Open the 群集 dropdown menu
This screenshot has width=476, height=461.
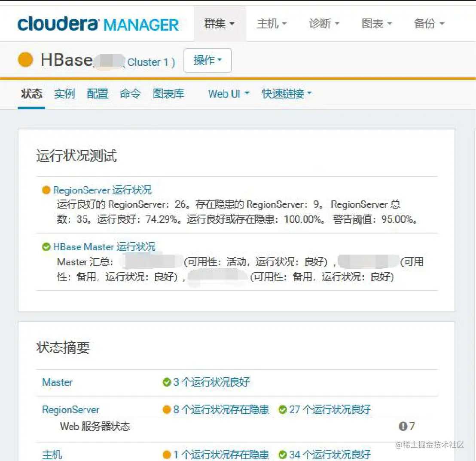tap(220, 23)
